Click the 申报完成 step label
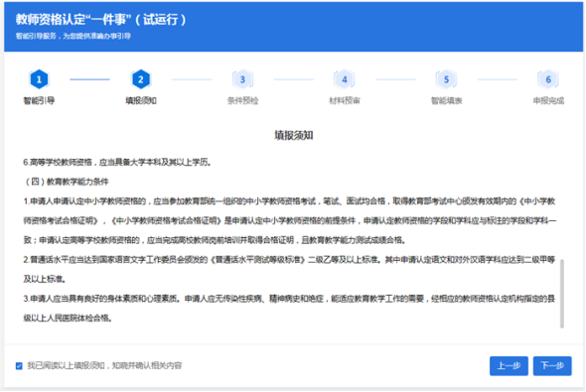Screen dimensions: 586x392 coord(548,101)
